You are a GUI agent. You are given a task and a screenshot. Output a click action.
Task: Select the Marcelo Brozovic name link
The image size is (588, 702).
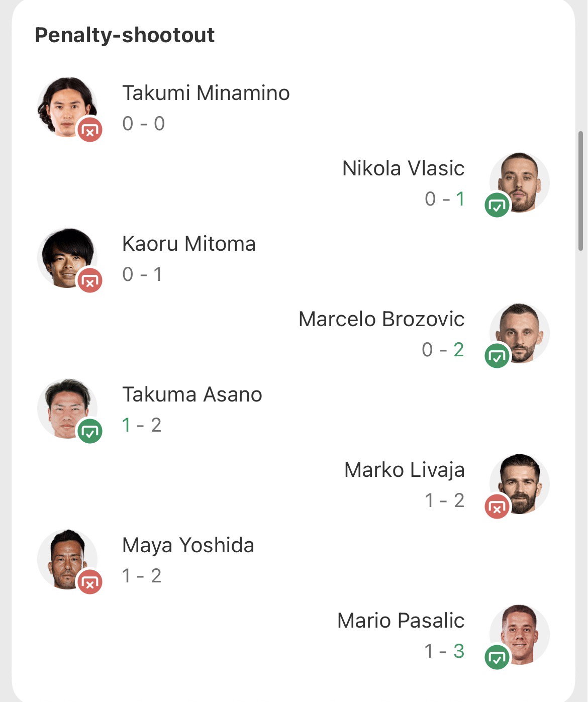[381, 319]
